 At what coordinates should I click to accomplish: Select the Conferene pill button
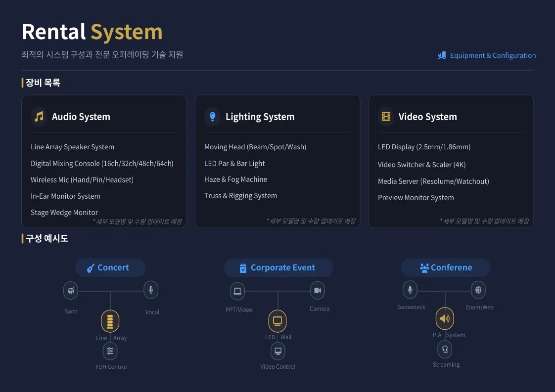pos(446,267)
